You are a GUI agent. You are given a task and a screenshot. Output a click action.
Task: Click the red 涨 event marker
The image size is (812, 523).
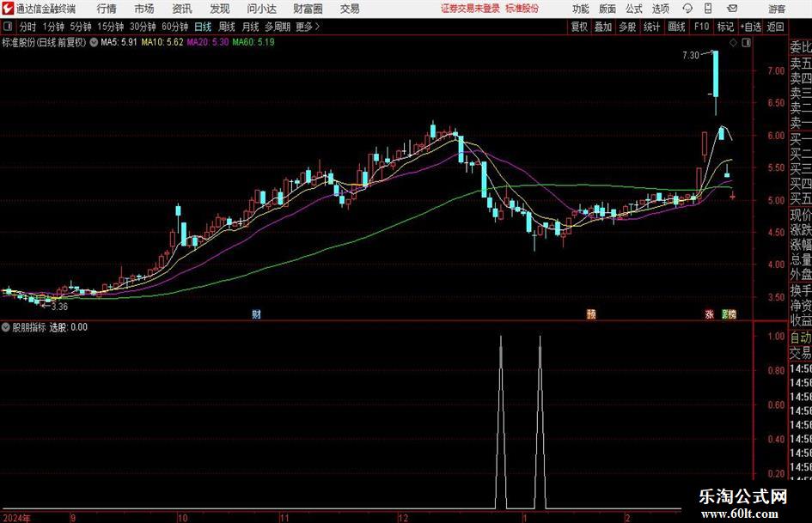pos(710,314)
